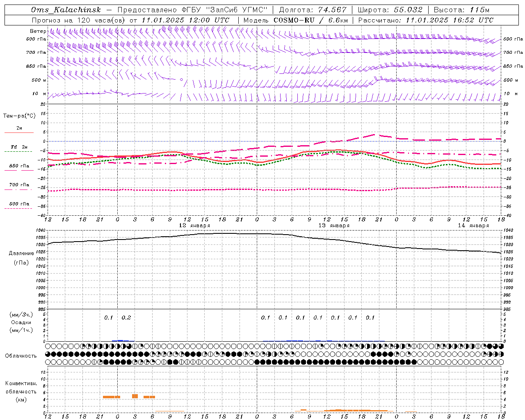Click the (км) convective height unit label
The height and width of the screenshot is (420, 525).
point(21,399)
